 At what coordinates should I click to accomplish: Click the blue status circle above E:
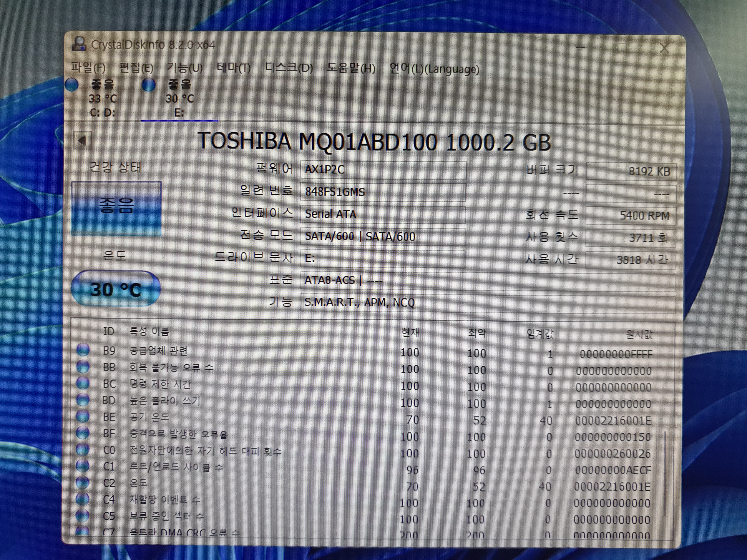149,85
